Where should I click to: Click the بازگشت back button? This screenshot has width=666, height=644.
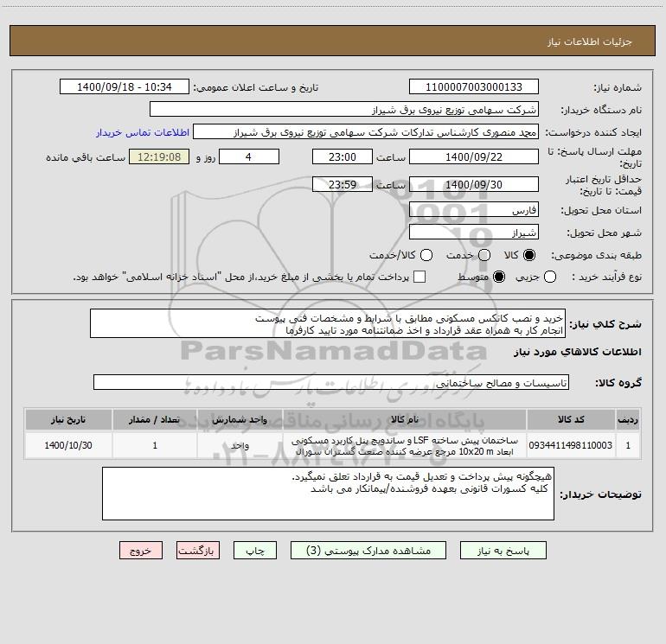tap(198, 551)
